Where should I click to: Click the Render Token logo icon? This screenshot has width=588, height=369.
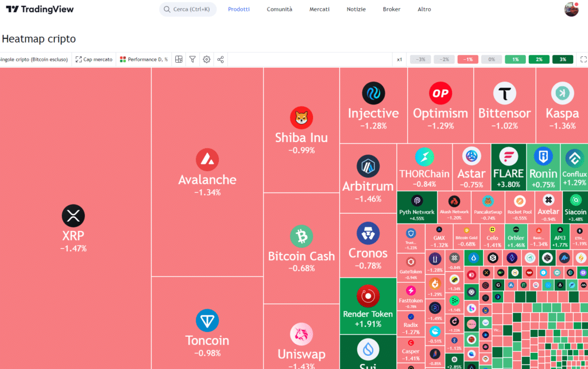[368, 296]
